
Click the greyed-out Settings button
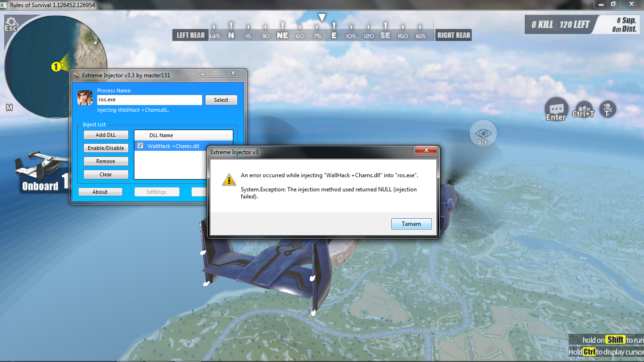[157, 192]
